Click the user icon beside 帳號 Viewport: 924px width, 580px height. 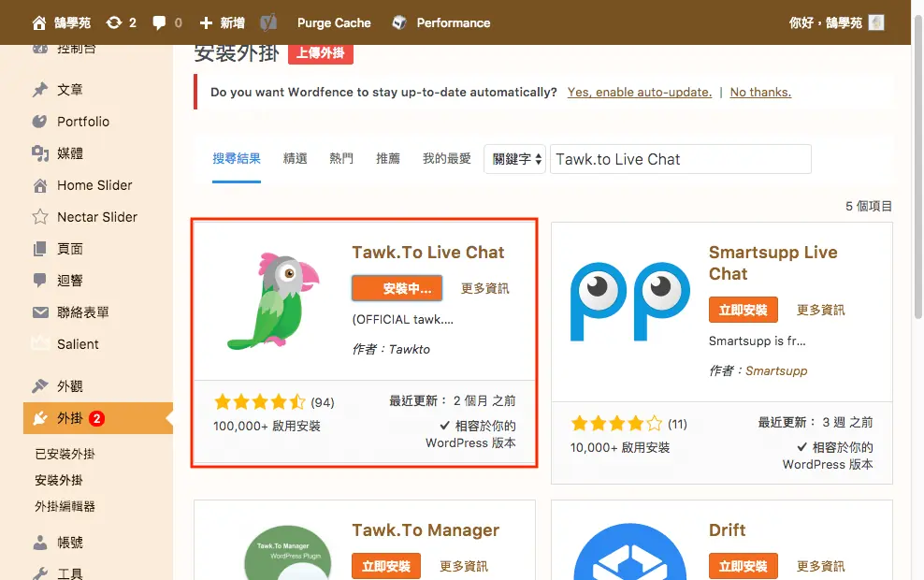tap(40, 543)
